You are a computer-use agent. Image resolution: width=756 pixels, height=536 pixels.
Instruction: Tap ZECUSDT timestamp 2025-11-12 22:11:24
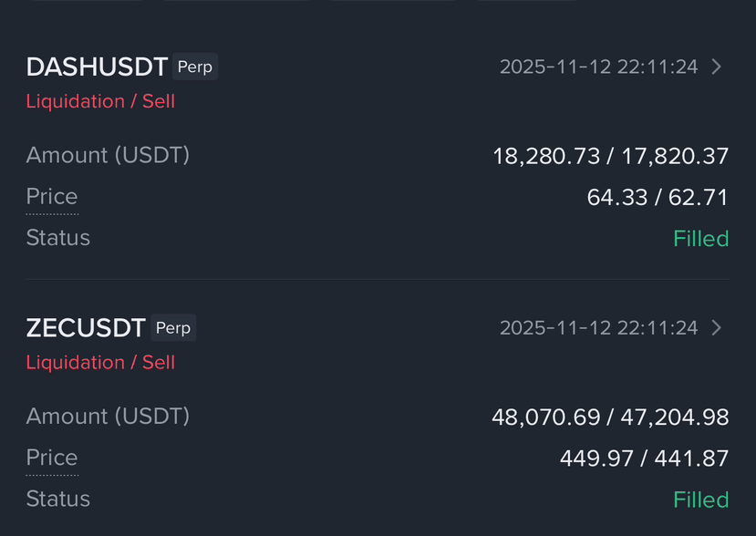(x=598, y=328)
